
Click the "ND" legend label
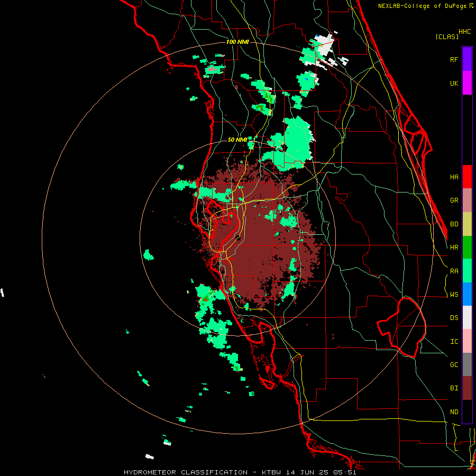(454, 412)
